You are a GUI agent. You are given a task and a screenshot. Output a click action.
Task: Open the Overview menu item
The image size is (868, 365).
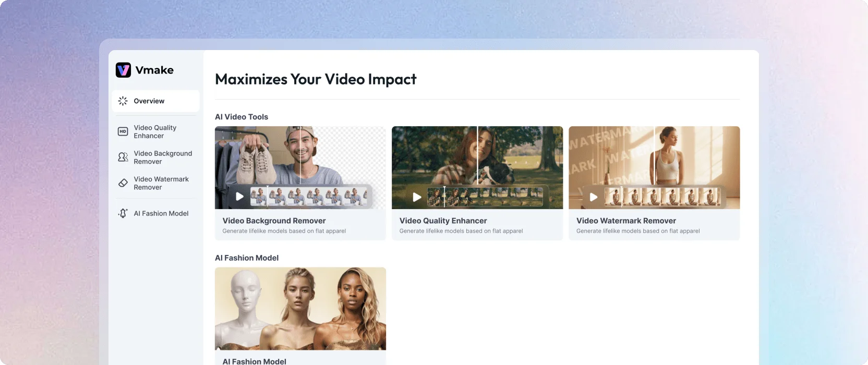[x=155, y=101]
